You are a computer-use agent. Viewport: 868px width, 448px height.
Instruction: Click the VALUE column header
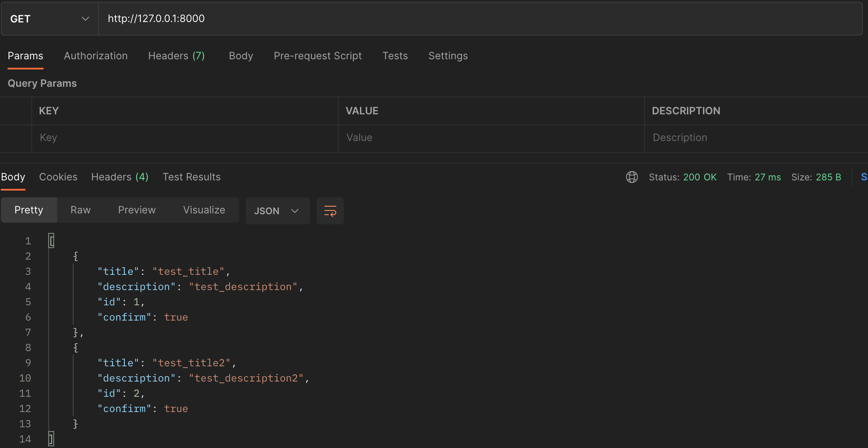[362, 111]
